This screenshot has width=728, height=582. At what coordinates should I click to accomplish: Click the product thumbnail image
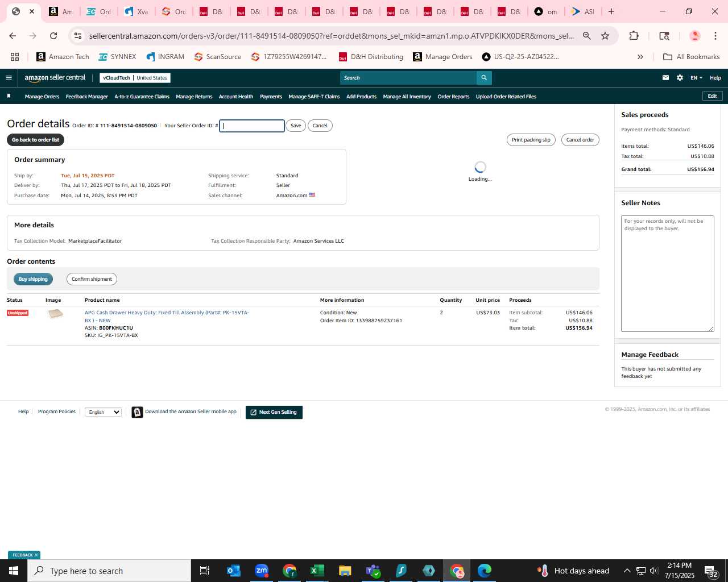coord(55,314)
